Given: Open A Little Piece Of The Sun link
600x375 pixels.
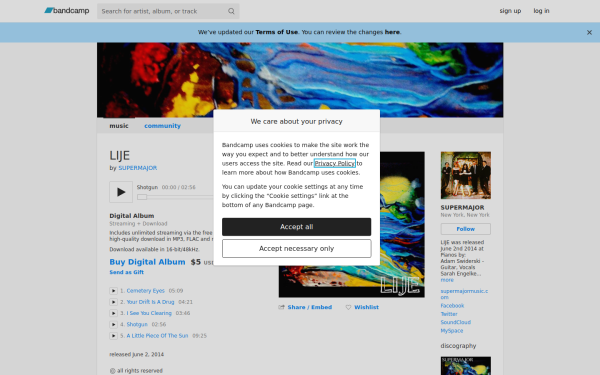Looking at the screenshot, I should pyautogui.click(x=157, y=336).
